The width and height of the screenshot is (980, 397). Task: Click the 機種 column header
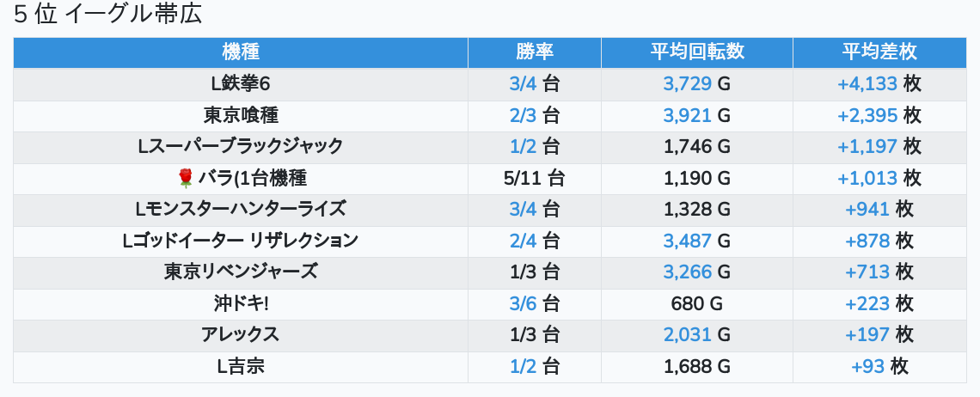point(241,52)
